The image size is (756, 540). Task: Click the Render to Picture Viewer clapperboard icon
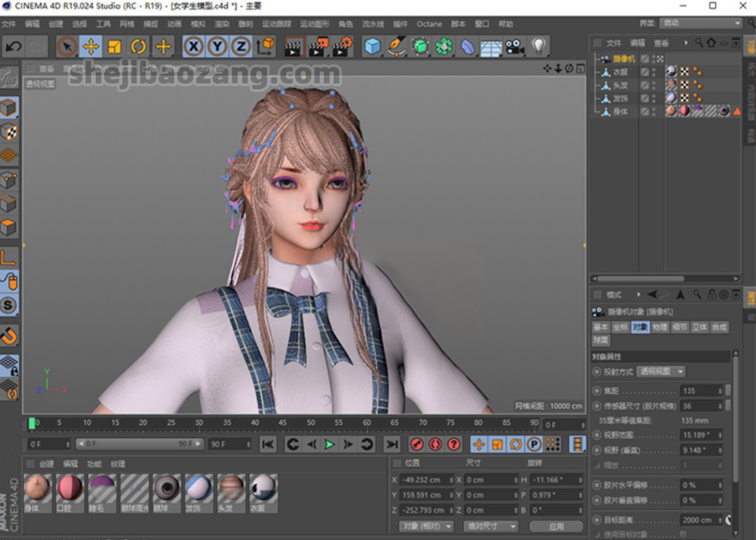click(317, 47)
